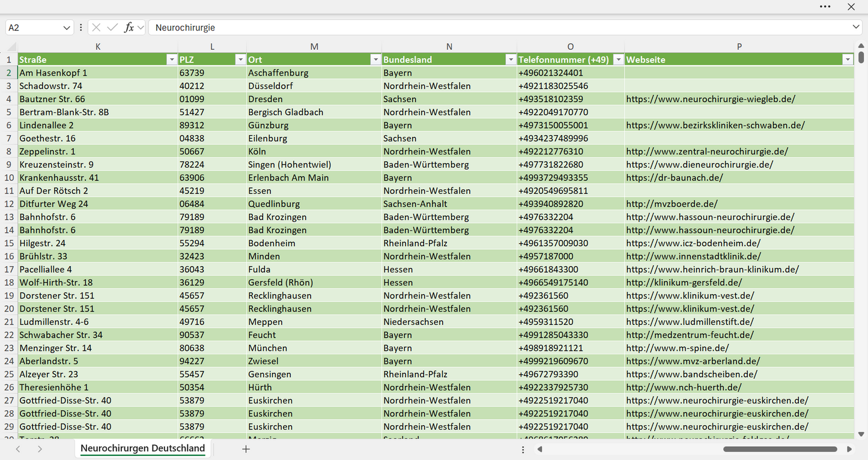Select column K header

[x=98, y=46]
